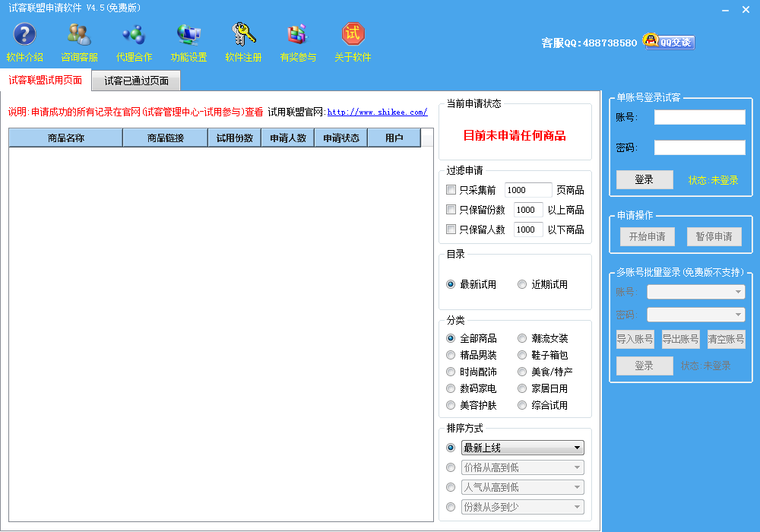Click the QQ交谈 chat badge
This screenshot has height=532, width=760.
coord(669,42)
